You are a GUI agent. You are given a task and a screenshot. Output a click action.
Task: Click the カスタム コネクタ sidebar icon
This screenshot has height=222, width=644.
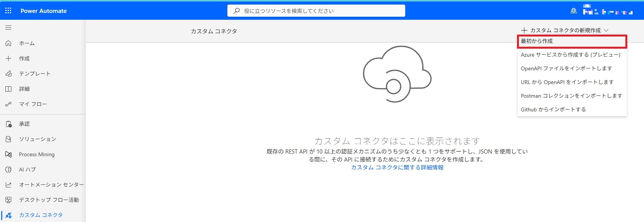8,215
